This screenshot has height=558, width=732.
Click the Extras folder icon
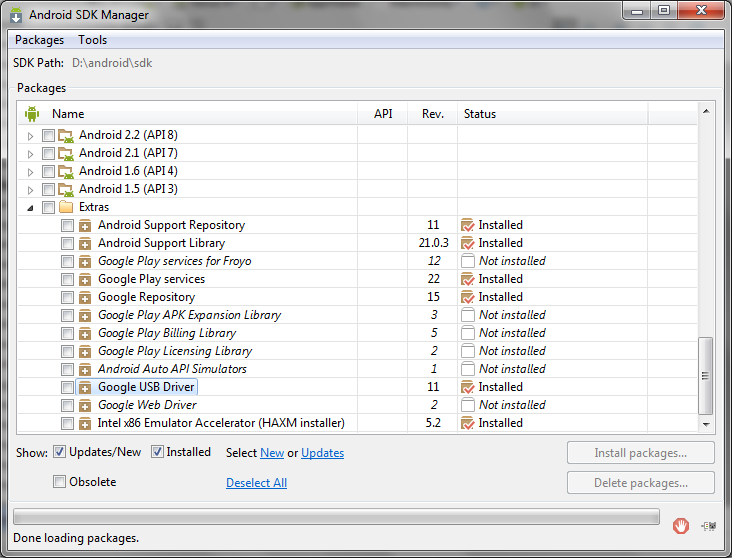tap(66, 207)
